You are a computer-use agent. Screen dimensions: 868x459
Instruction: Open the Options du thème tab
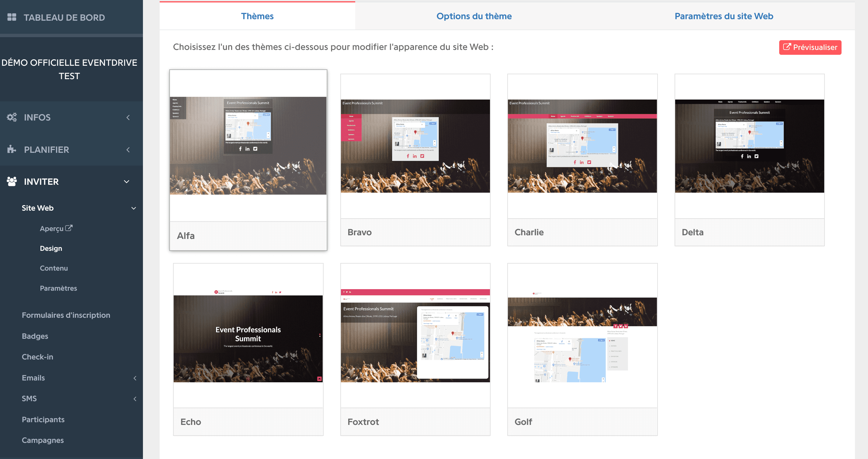click(x=474, y=16)
